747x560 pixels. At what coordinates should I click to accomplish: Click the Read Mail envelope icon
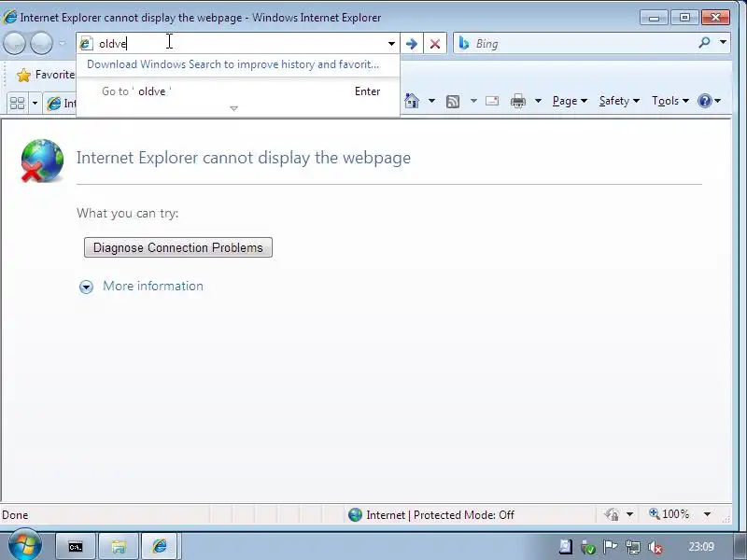(492, 101)
